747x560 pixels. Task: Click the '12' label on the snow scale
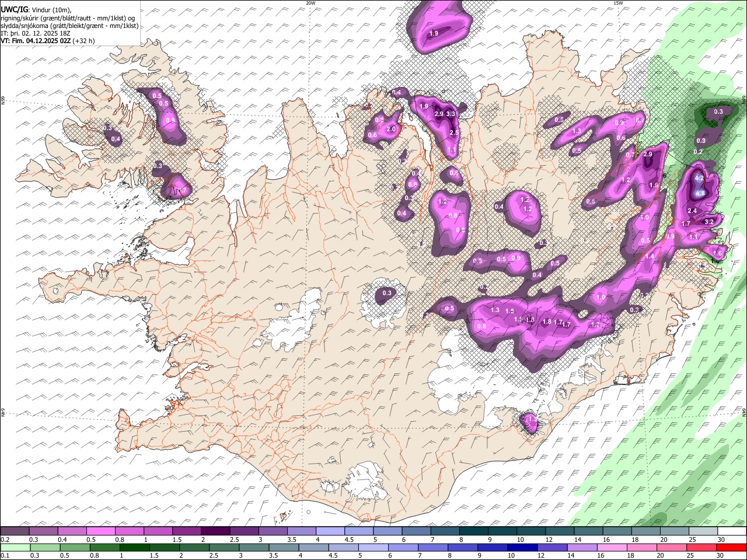pos(549,540)
